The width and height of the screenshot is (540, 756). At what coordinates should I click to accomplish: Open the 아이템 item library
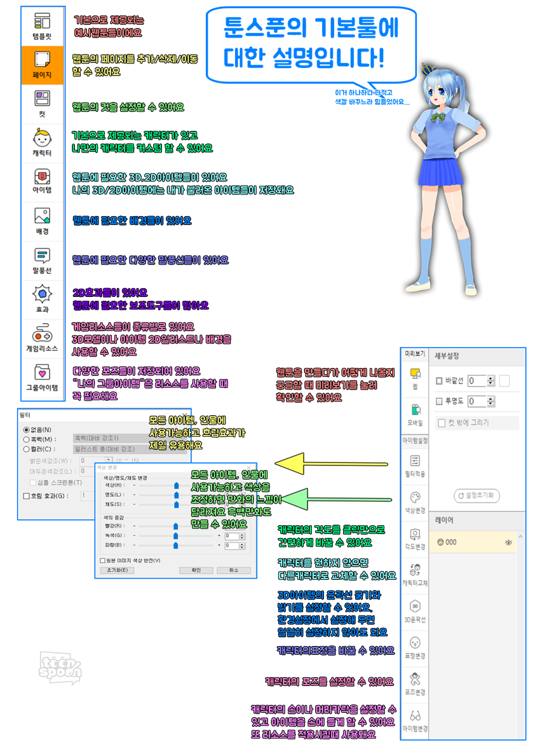[43, 182]
